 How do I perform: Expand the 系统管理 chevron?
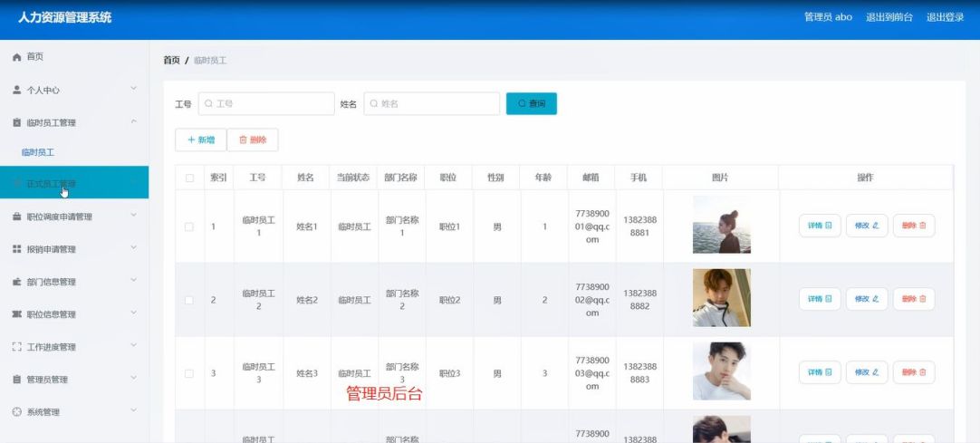point(133,410)
